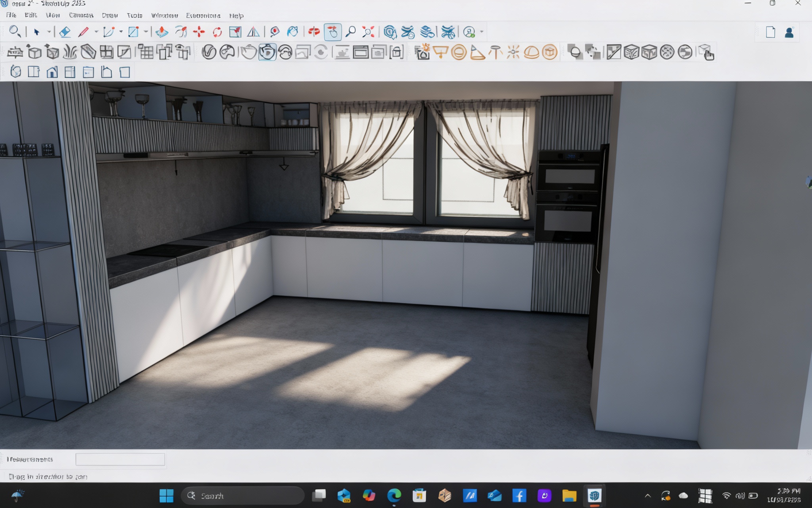Image resolution: width=812 pixels, height=508 pixels.
Task: Expand the Select tool dropdown arrow
Action: (49, 32)
